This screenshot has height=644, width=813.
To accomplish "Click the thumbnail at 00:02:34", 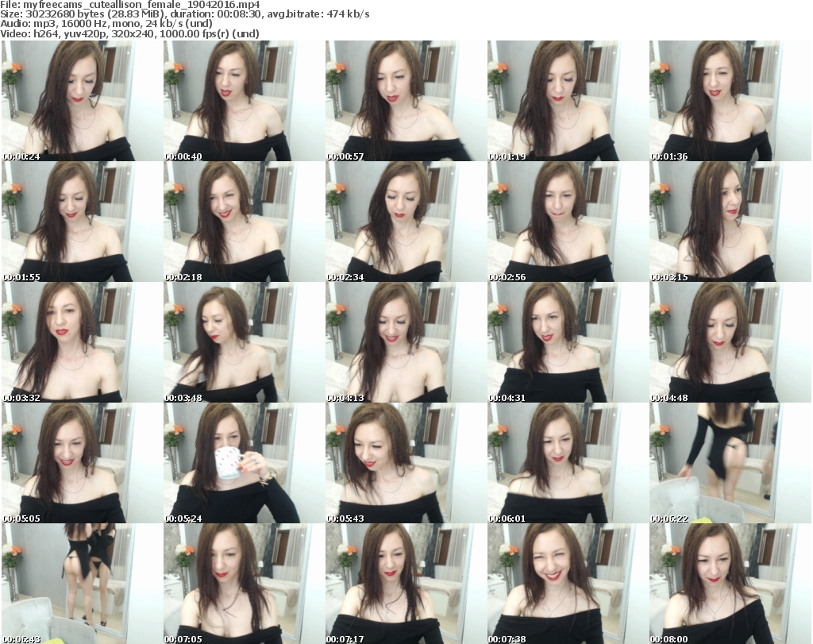I will click(406, 222).
